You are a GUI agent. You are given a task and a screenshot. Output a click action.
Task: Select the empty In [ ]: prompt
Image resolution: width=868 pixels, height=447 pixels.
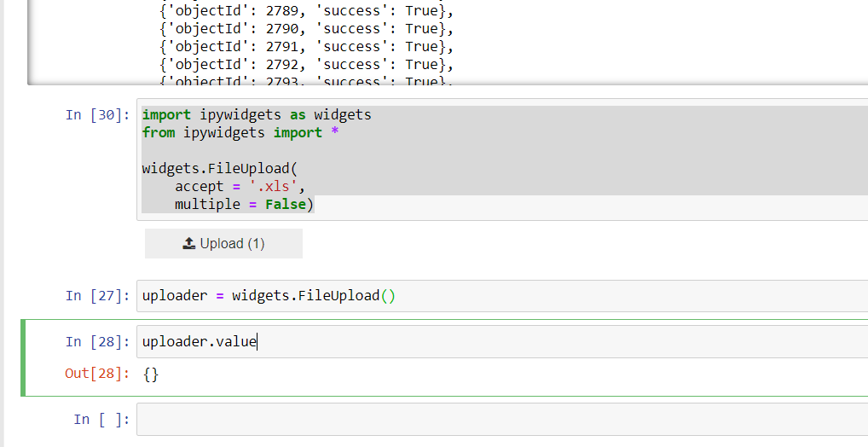(x=101, y=420)
